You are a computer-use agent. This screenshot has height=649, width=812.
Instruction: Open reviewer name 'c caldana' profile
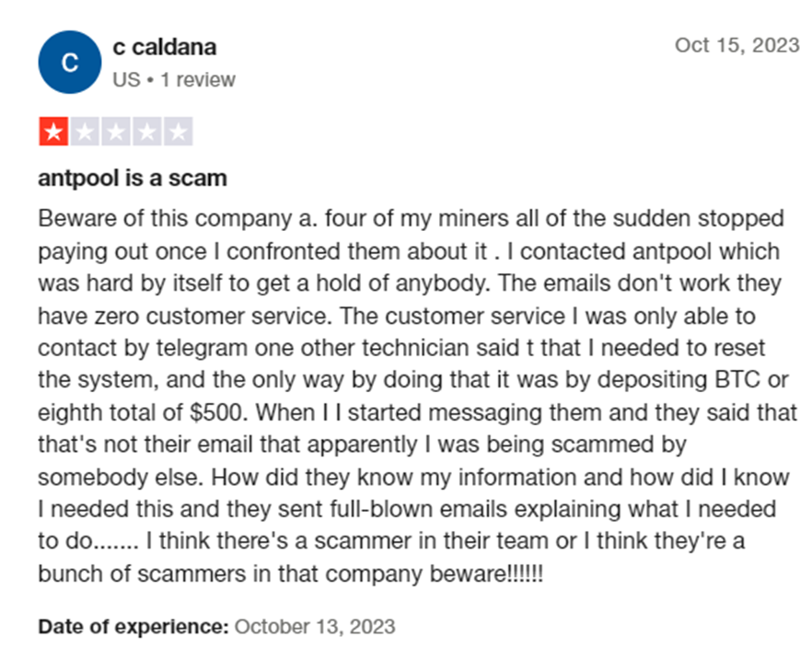pos(165,48)
